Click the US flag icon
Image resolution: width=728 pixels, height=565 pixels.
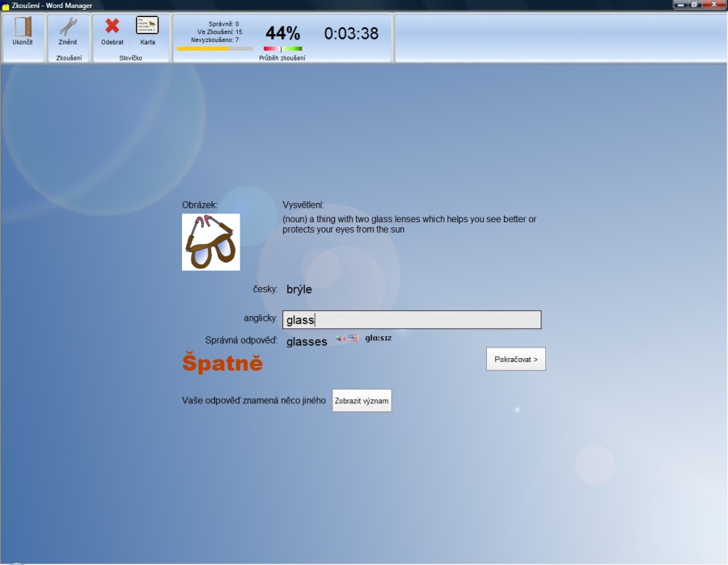[x=353, y=338]
